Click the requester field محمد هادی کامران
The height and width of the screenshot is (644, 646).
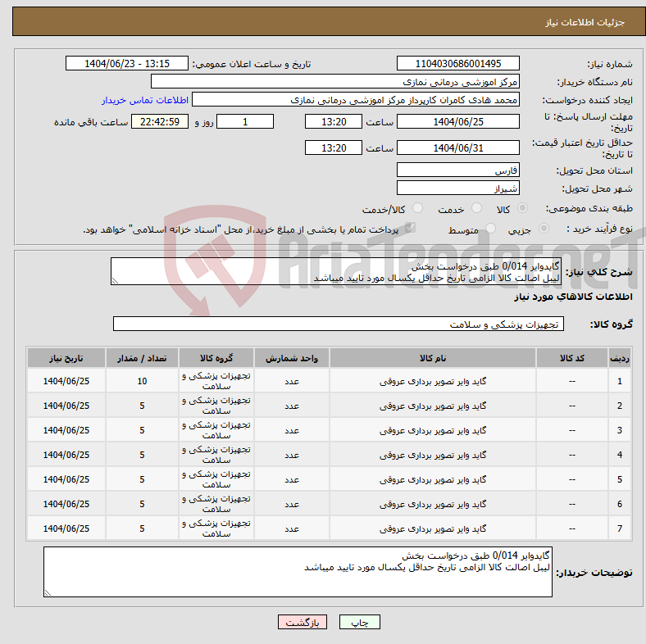[356, 100]
